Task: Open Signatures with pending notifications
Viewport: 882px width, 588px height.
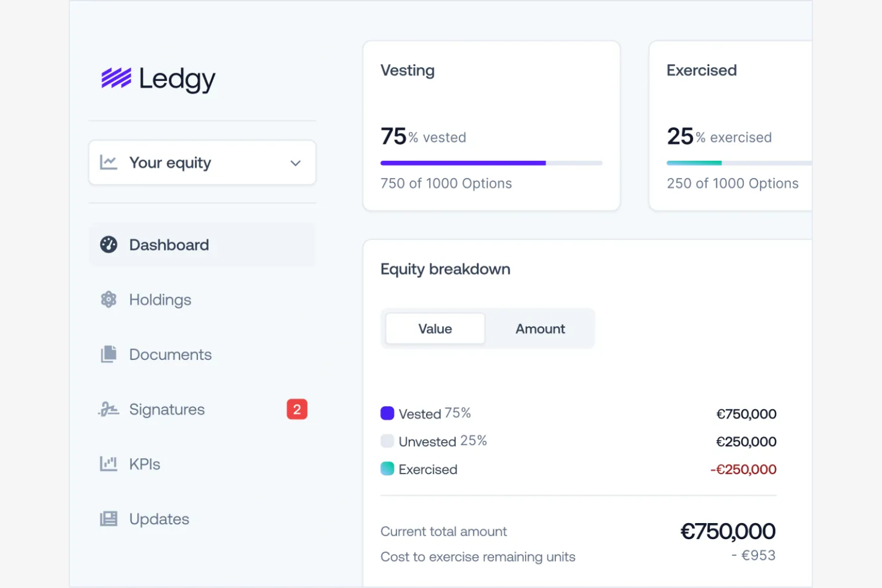Action: click(x=167, y=409)
